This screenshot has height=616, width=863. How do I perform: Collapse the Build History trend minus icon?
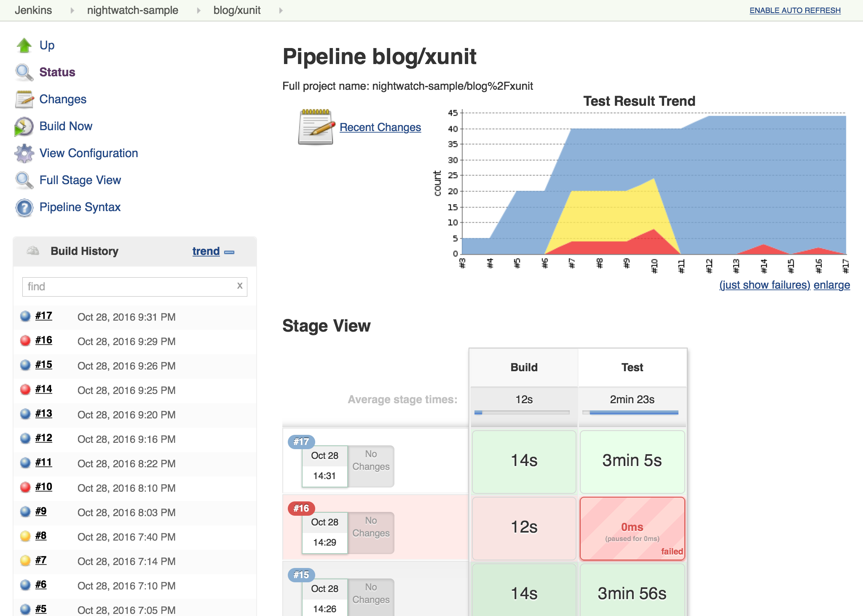pyautogui.click(x=229, y=252)
